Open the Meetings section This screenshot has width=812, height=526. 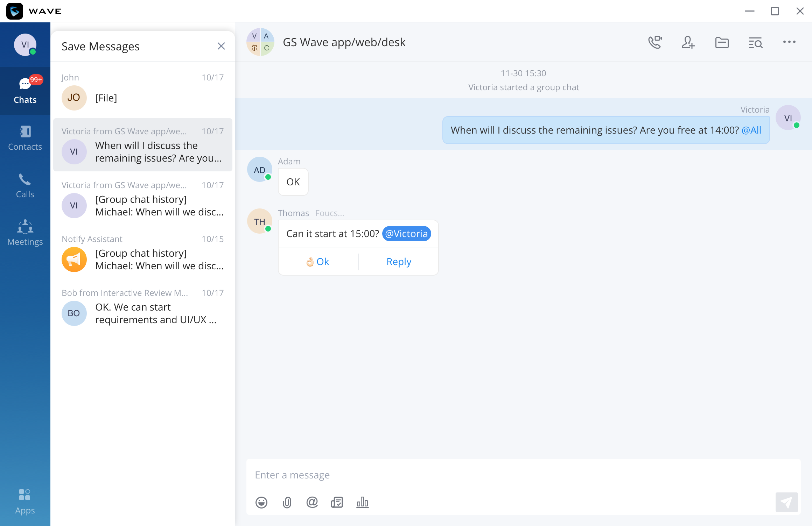25,233
